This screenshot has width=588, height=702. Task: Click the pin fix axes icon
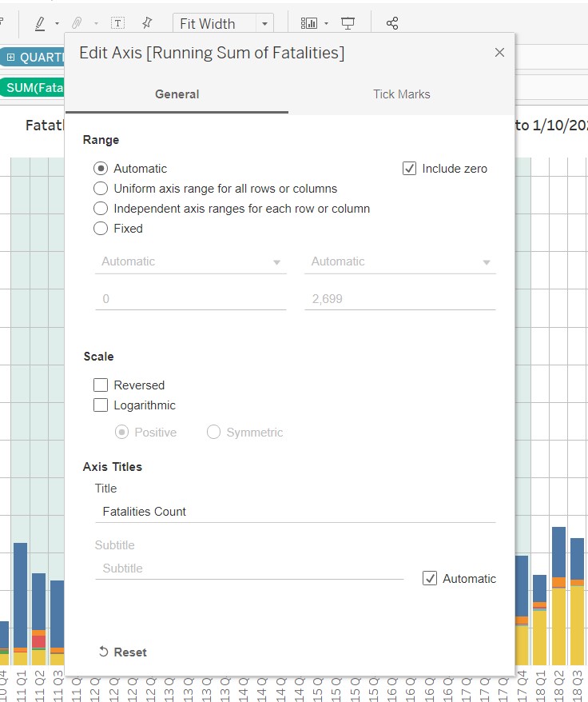pos(147,23)
